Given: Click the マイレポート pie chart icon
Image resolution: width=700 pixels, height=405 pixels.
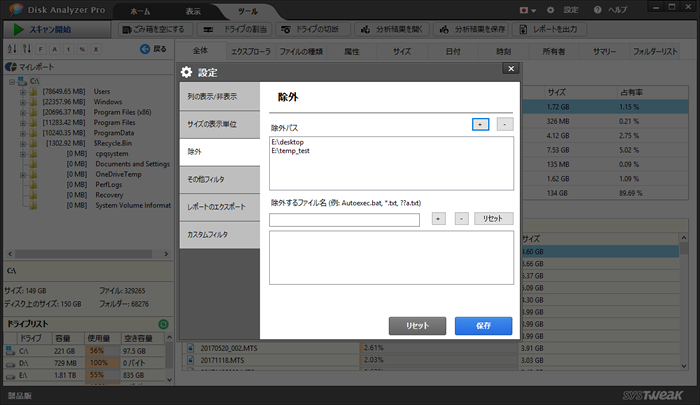Looking at the screenshot, I should [11, 67].
